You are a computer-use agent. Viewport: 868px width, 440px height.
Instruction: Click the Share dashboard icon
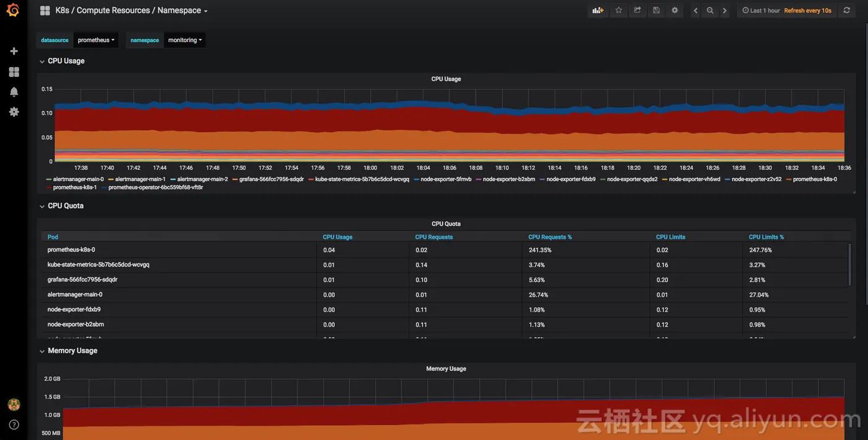coord(637,11)
